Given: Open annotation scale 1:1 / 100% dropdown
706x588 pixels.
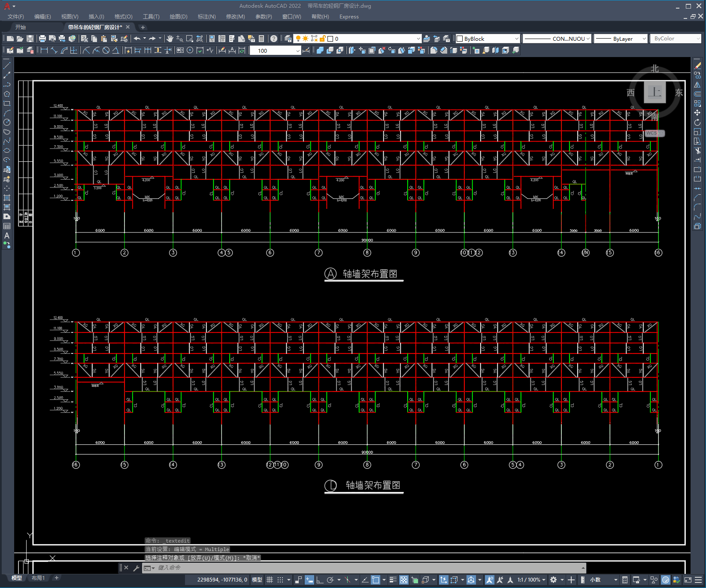Looking at the screenshot, I should [x=531, y=580].
